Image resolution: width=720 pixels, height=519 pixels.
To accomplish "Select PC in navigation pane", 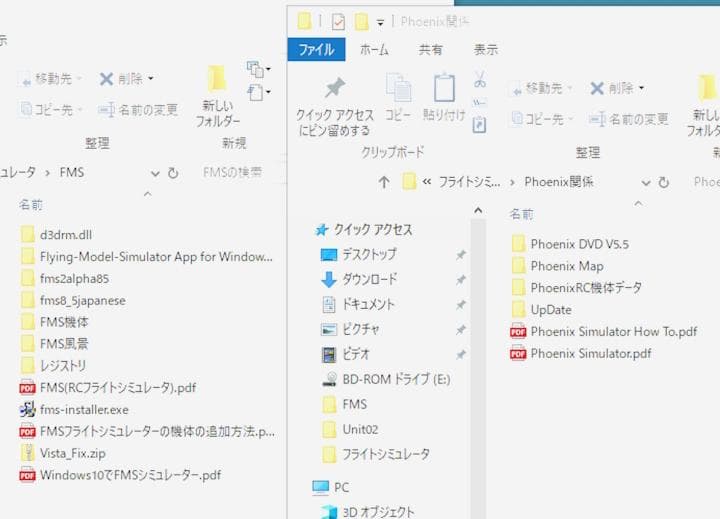I will (x=331, y=487).
